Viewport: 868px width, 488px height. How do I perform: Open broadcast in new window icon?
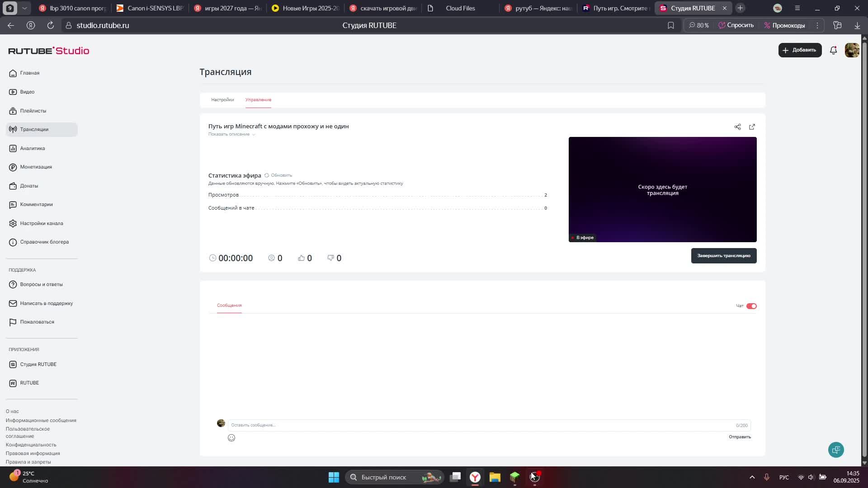[x=752, y=127]
